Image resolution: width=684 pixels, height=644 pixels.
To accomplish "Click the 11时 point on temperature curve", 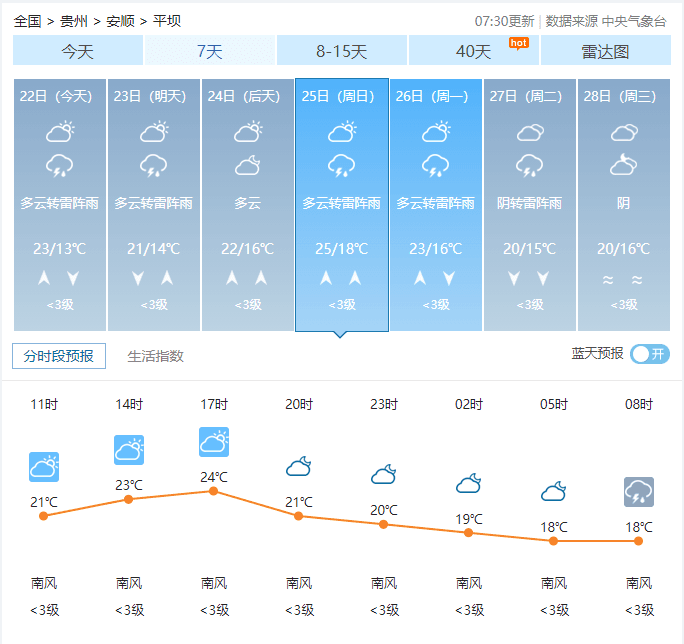I will point(43,516).
